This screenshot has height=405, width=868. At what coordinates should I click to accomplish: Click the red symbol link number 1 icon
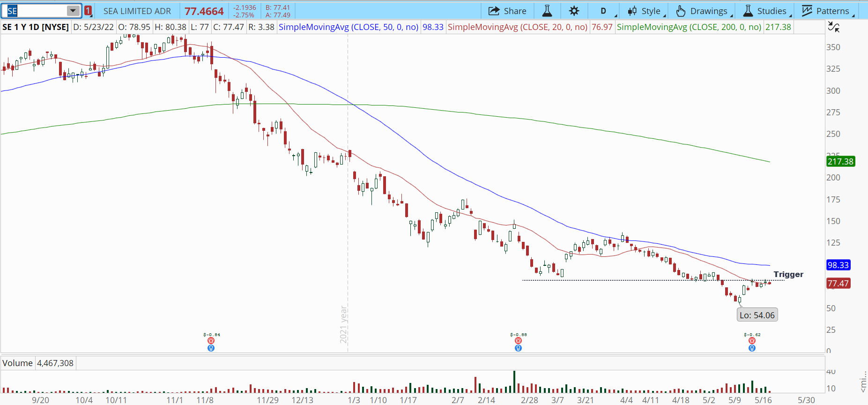pos(88,11)
